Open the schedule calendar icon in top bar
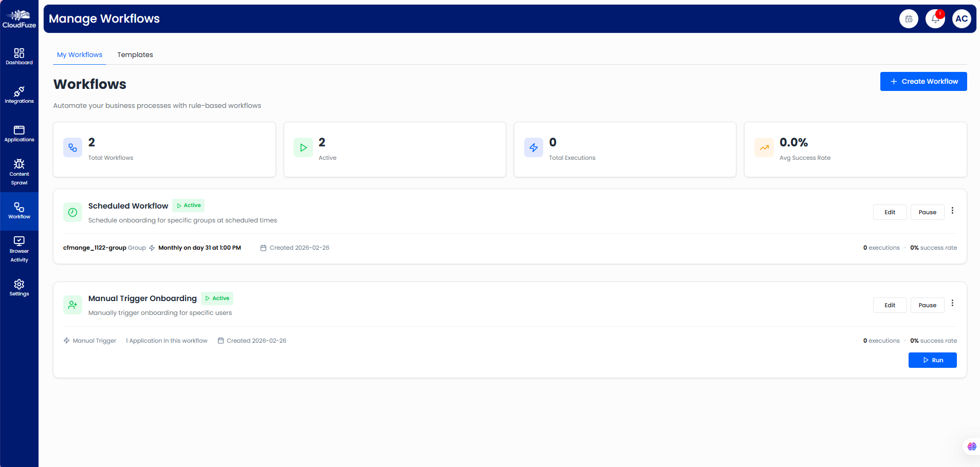Image resolution: width=980 pixels, height=467 pixels. pyautogui.click(x=909, y=18)
